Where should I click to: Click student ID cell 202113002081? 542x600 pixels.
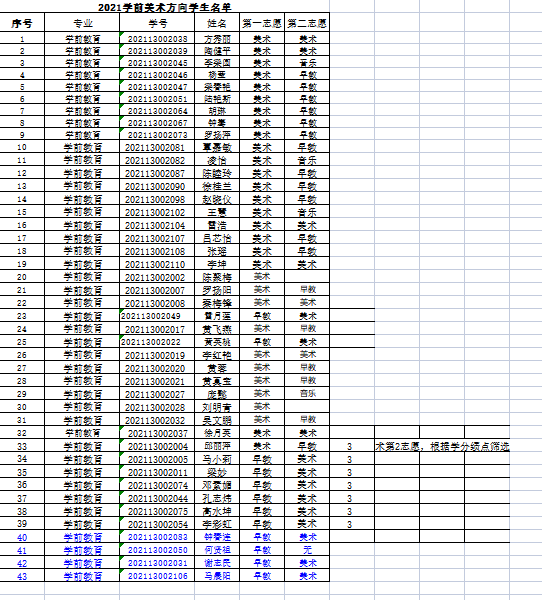coord(157,147)
